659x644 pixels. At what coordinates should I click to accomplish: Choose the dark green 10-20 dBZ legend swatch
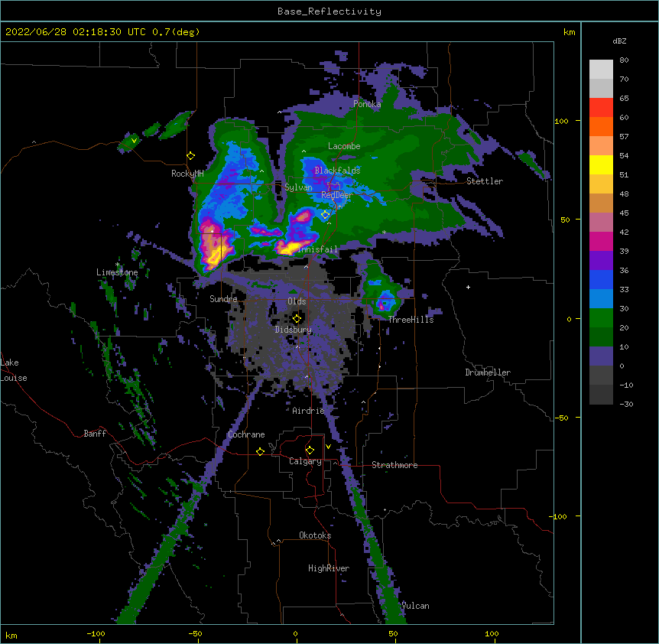click(x=601, y=337)
